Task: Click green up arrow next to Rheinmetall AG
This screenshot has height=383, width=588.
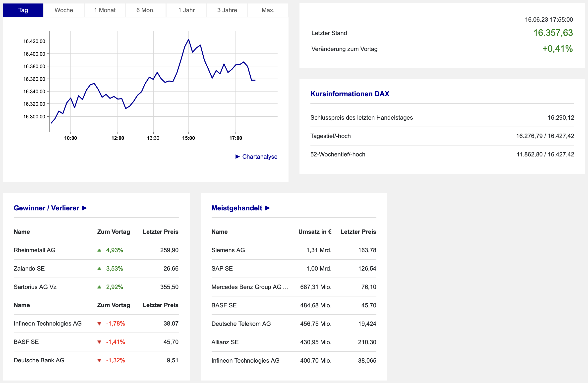Action: (x=99, y=250)
